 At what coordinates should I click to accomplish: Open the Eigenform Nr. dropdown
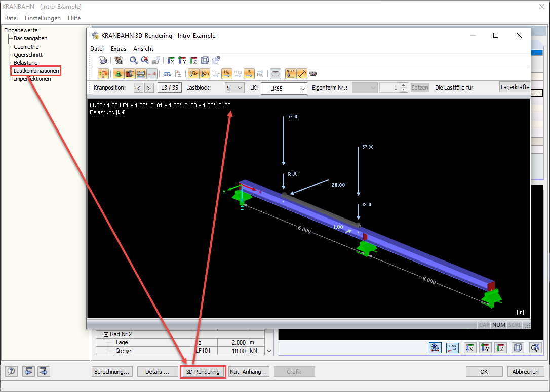365,88
